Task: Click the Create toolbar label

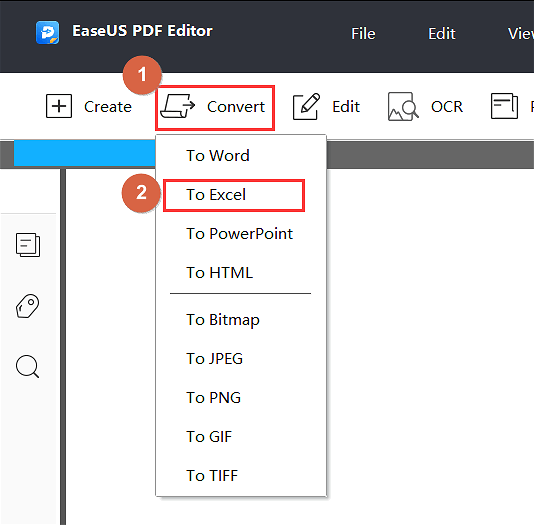Action: click(x=108, y=107)
